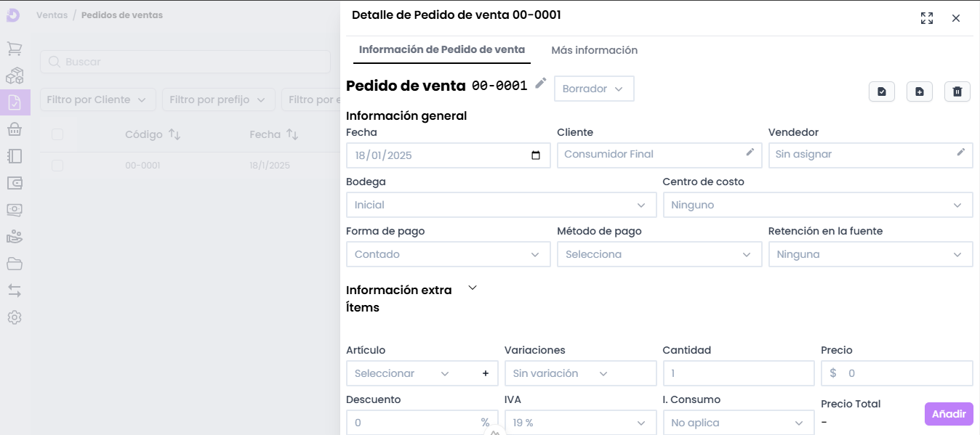Click the pencil icon beside order number 00-0001
980x435 pixels.
(540, 84)
